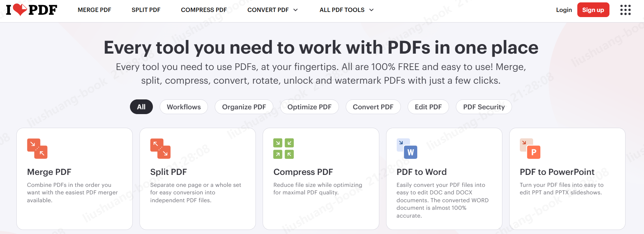Image resolution: width=644 pixels, height=234 pixels.
Task: Click the Merge PDF tool icon
Action: click(x=37, y=149)
